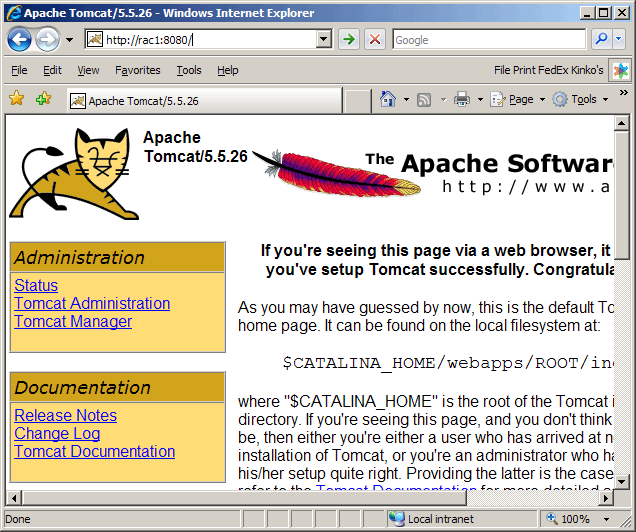Click the vertical scrollbar up arrow
The height and width of the screenshot is (532, 636).
tap(621, 123)
